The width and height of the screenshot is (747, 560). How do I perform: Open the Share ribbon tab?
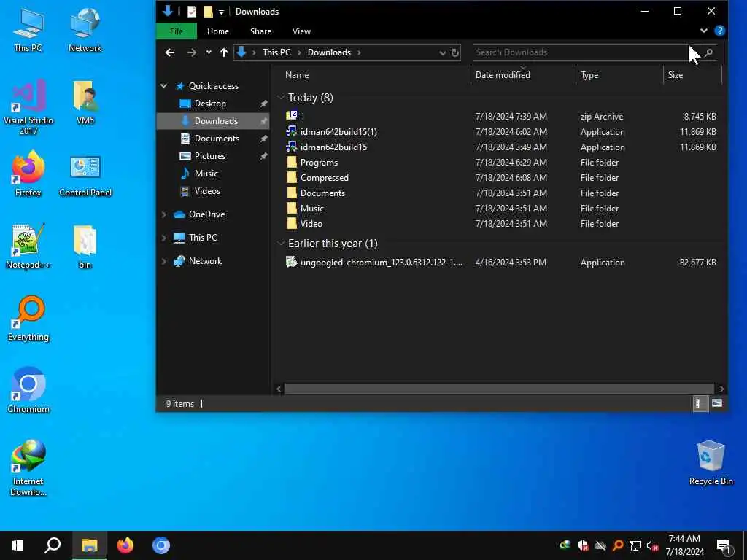pyautogui.click(x=260, y=31)
